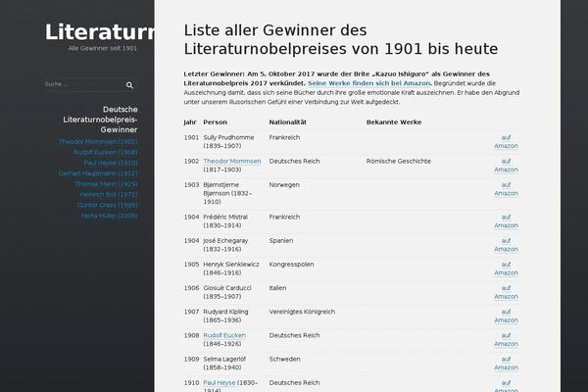Click the 'Selma Lagerlöf' name cell

click(224, 364)
